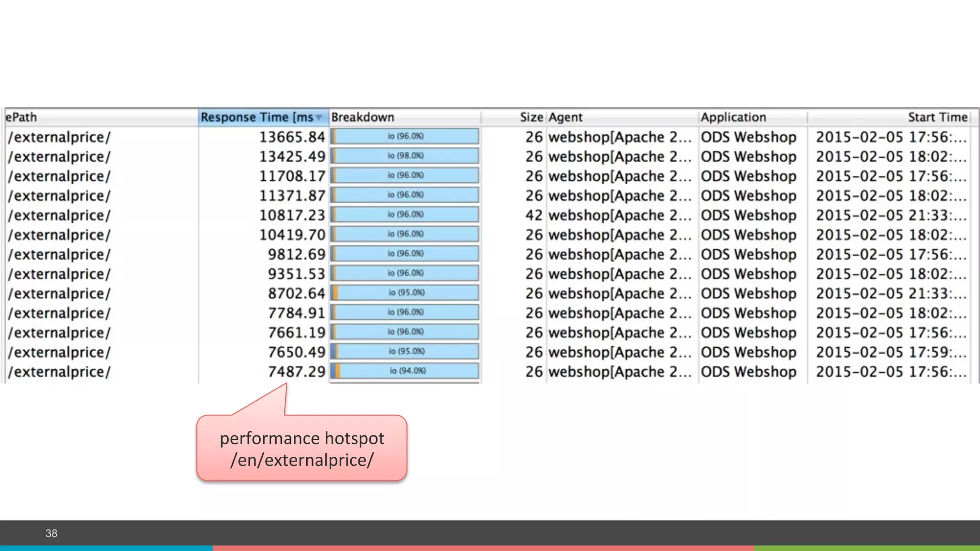Click start time 18:02 in the 13425.49 row

pos(891,156)
